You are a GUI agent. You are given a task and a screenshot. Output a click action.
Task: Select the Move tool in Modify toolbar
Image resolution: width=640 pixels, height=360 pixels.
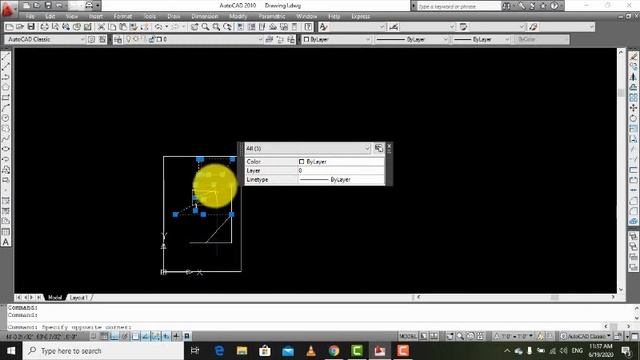(x=633, y=108)
